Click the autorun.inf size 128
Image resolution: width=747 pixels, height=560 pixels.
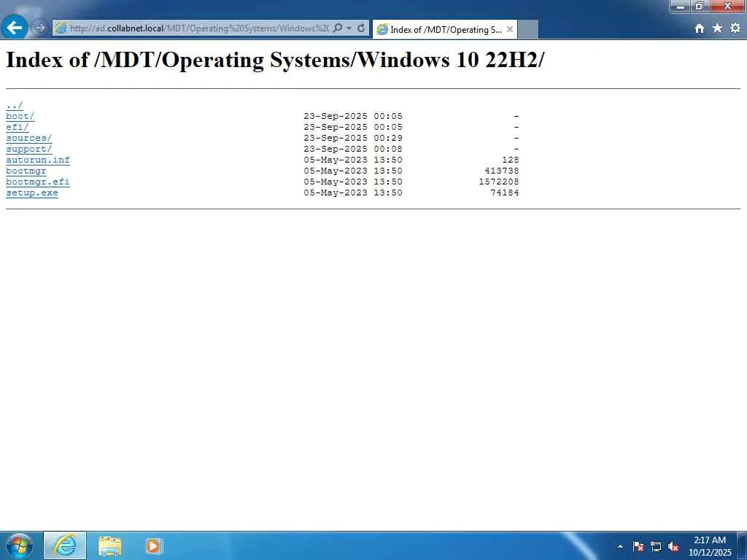(x=510, y=160)
